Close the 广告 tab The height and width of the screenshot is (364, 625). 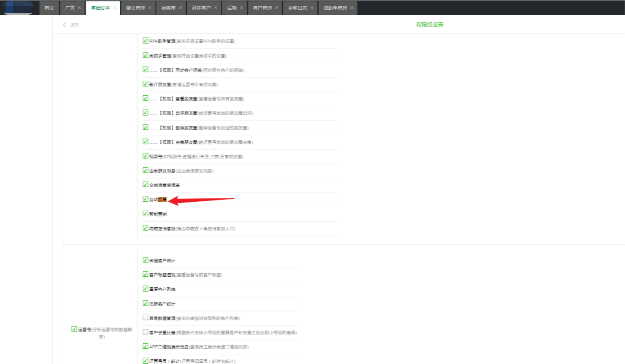pos(79,8)
